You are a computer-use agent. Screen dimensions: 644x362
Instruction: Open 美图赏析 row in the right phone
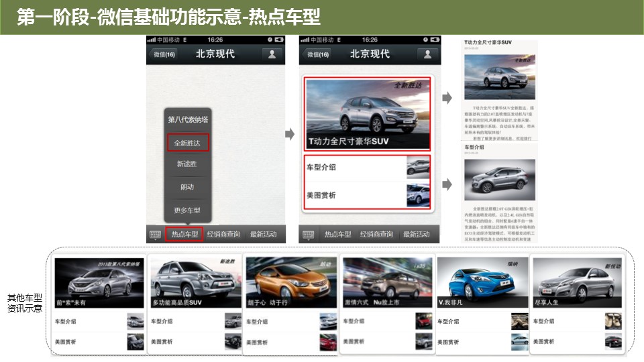coord(367,195)
